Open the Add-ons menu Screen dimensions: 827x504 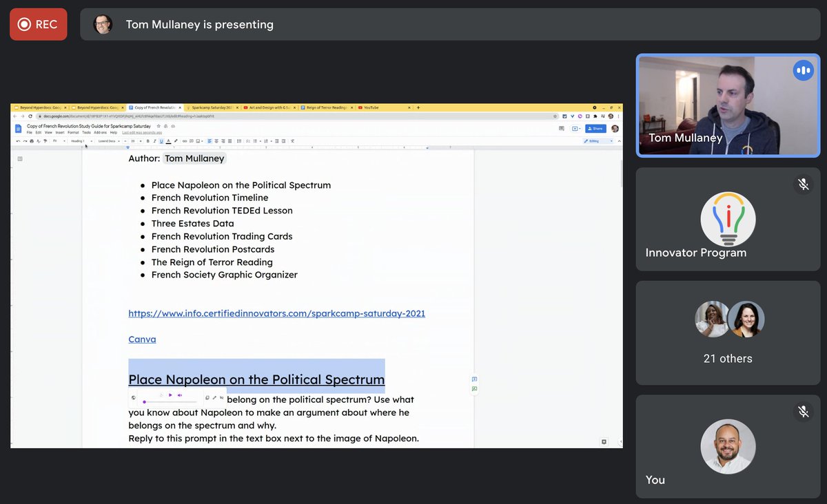pyautogui.click(x=101, y=133)
